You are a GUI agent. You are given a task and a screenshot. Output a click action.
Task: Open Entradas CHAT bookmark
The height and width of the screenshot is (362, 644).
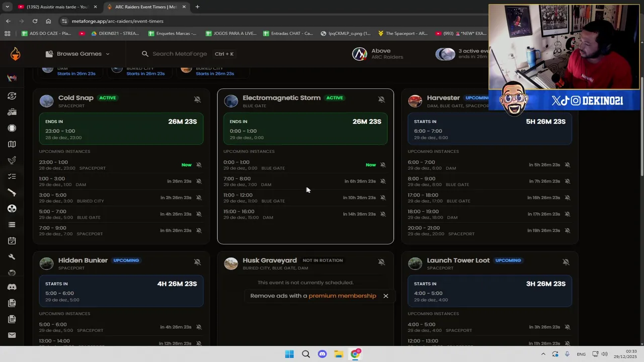tap(288, 34)
